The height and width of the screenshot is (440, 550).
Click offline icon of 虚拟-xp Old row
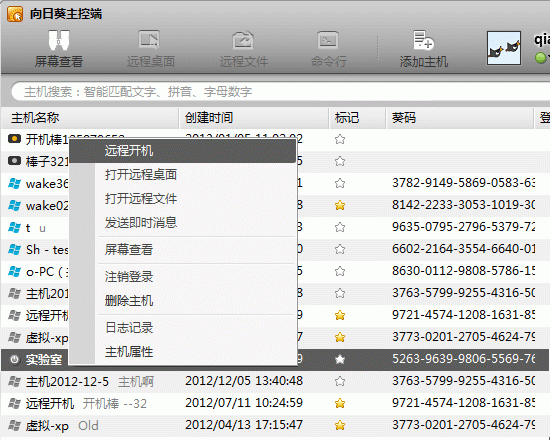(x=14, y=426)
